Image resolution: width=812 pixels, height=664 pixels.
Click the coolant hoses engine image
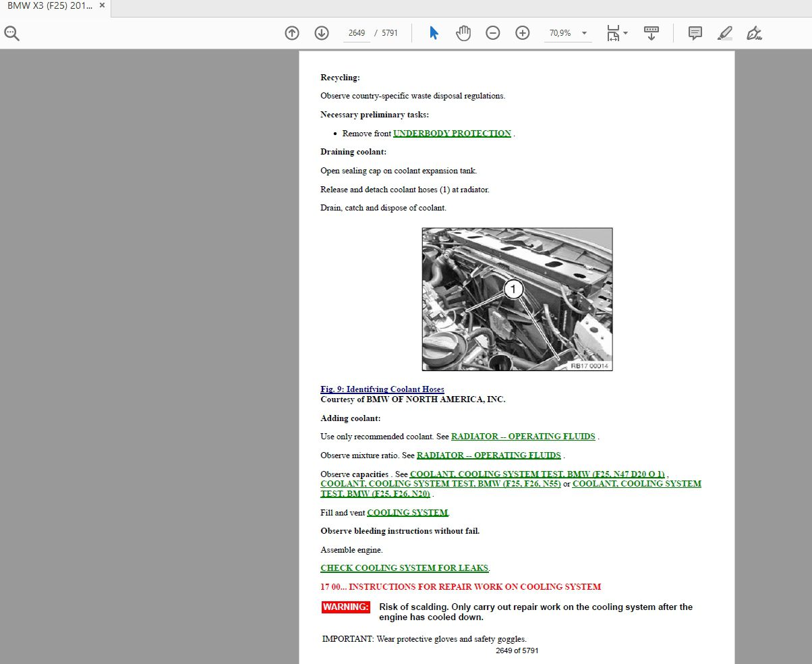(x=517, y=300)
